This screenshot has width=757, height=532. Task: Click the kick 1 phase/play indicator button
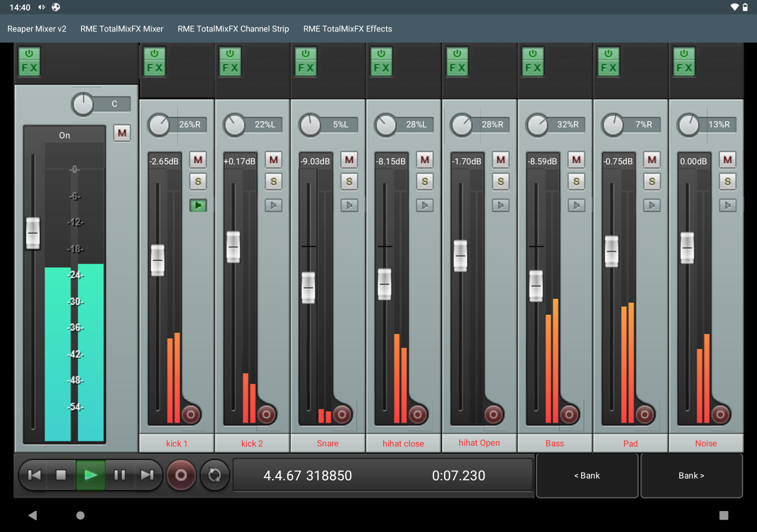pyautogui.click(x=198, y=206)
